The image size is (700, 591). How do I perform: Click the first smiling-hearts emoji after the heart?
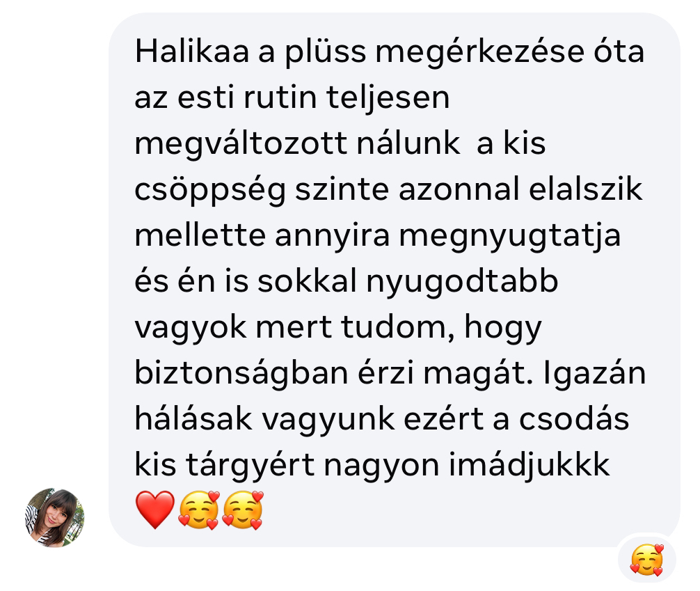tap(199, 510)
